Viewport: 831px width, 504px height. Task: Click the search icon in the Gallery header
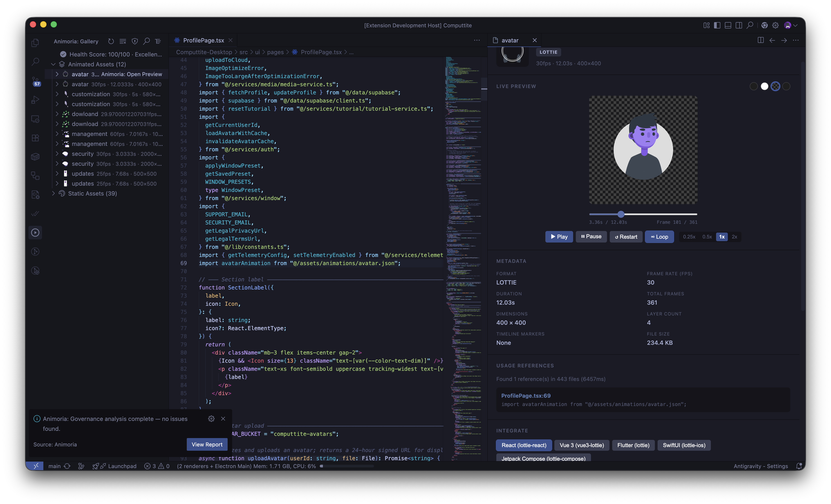pyautogui.click(x=146, y=41)
